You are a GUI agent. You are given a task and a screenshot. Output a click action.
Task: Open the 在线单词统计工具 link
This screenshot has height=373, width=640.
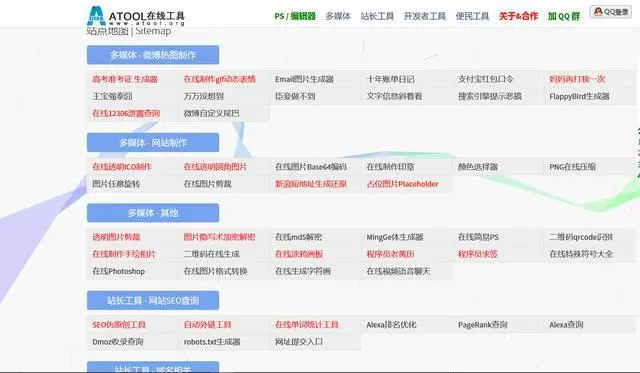307,325
